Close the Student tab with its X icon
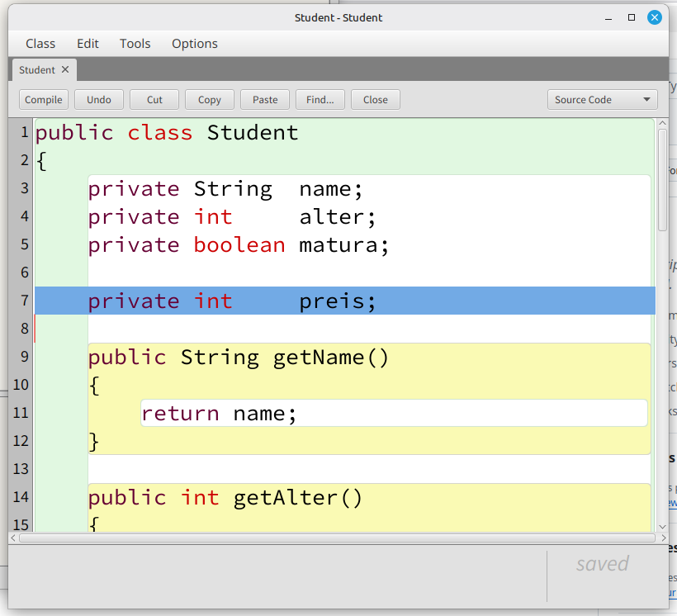The height and width of the screenshot is (616, 677). (65, 70)
